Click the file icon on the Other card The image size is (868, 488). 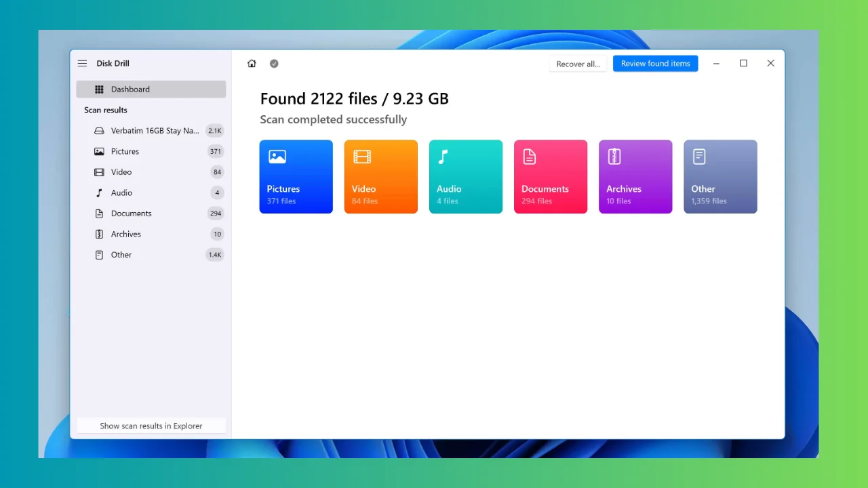point(699,157)
